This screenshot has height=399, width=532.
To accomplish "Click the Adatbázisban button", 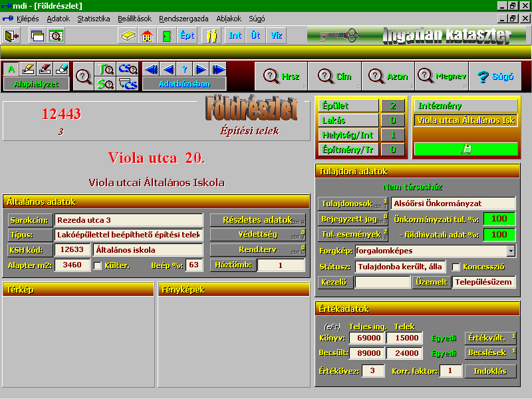I will pos(185,84).
